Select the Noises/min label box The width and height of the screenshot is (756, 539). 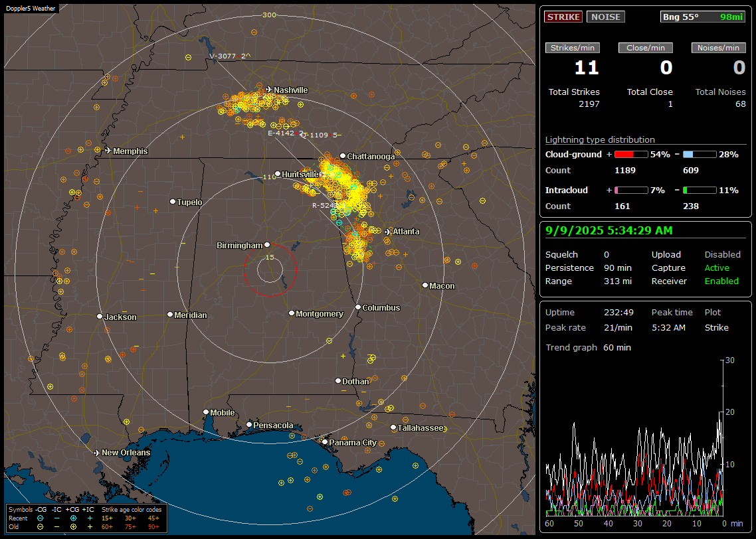point(718,48)
